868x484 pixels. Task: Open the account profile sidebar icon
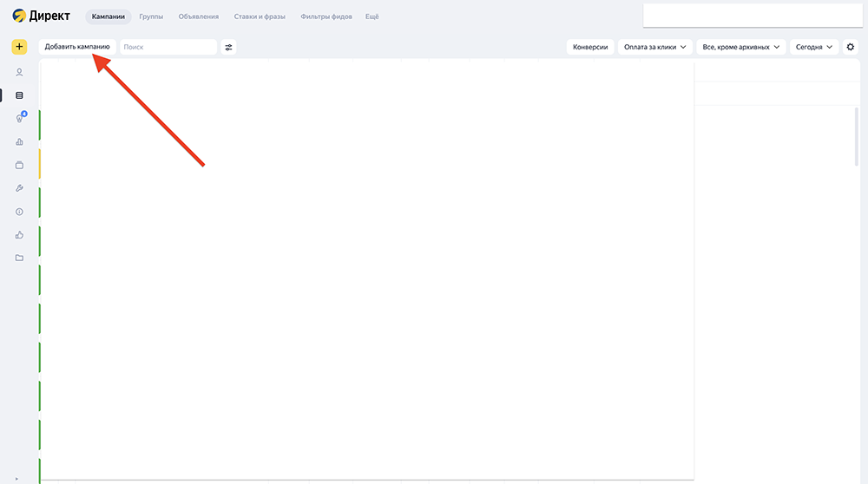click(19, 72)
